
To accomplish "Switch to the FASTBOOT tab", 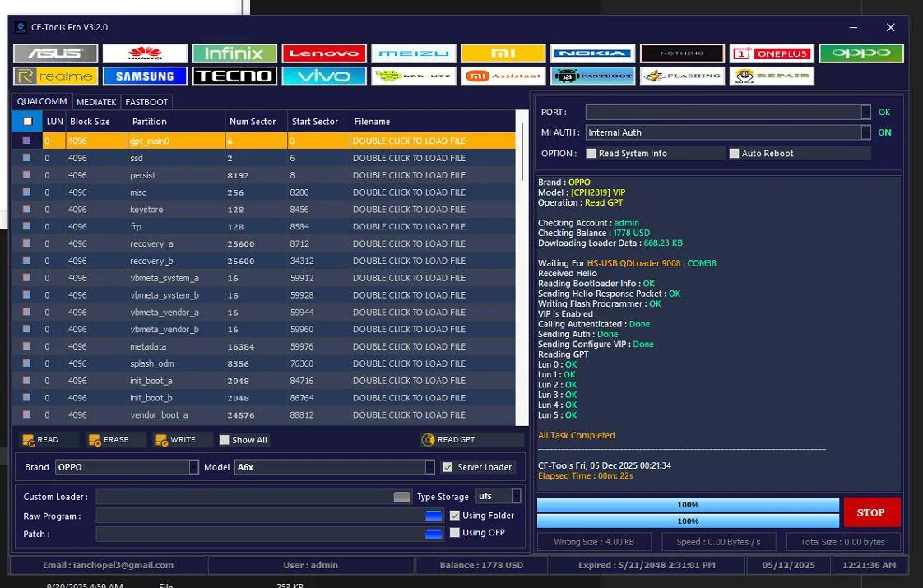I will point(146,102).
